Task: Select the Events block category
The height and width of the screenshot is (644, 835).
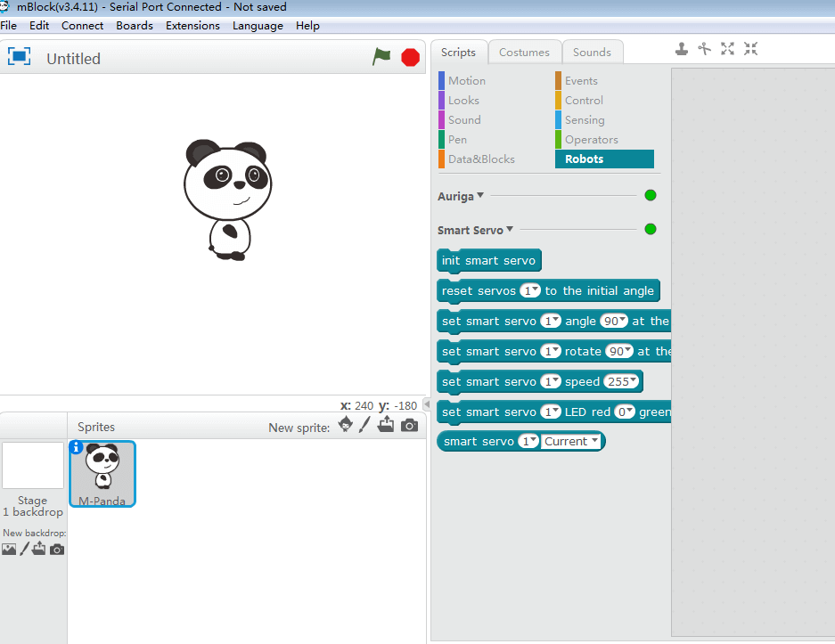Action: [x=581, y=80]
